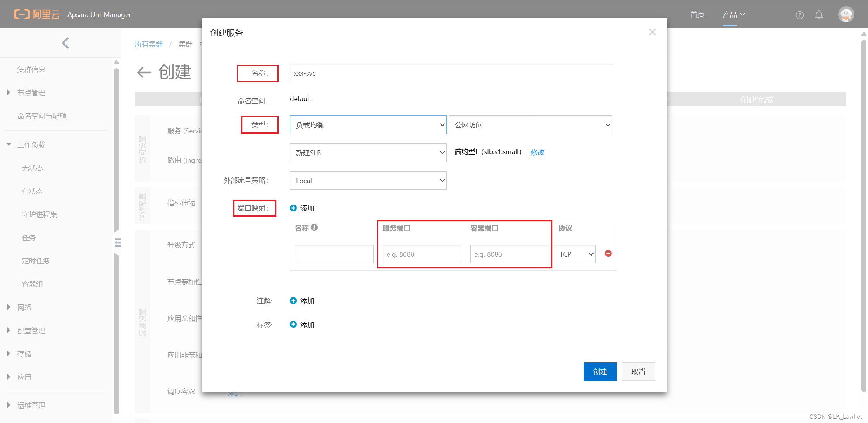
Task: Open the 公网访问 access dropdown
Action: tap(530, 125)
